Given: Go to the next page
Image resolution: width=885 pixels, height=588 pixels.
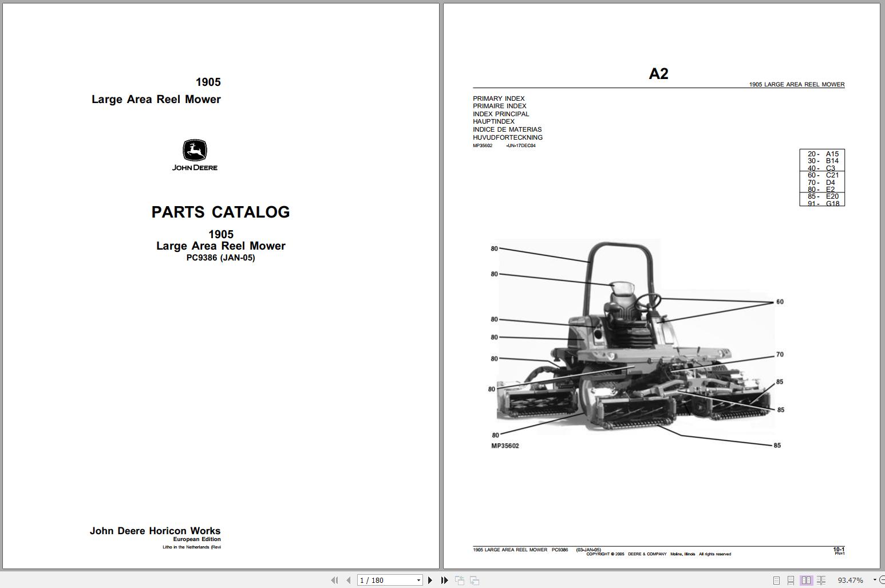Looking at the screenshot, I should click(430, 580).
